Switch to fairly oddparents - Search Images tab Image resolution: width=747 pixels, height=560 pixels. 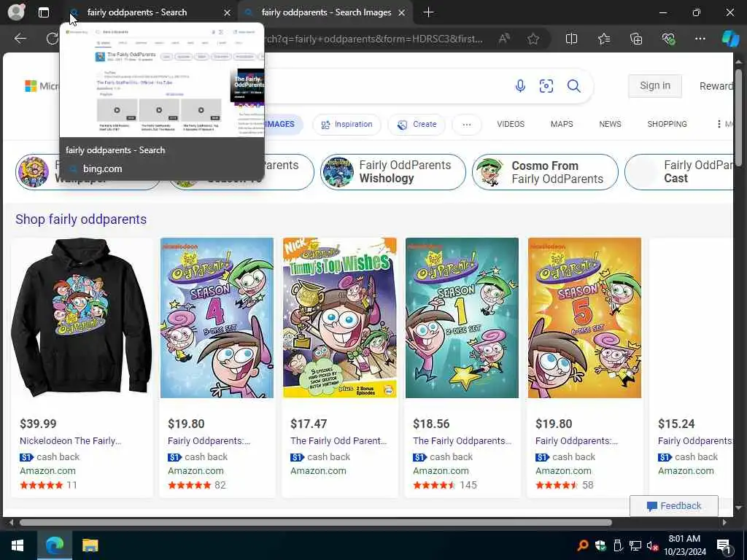click(x=326, y=12)
